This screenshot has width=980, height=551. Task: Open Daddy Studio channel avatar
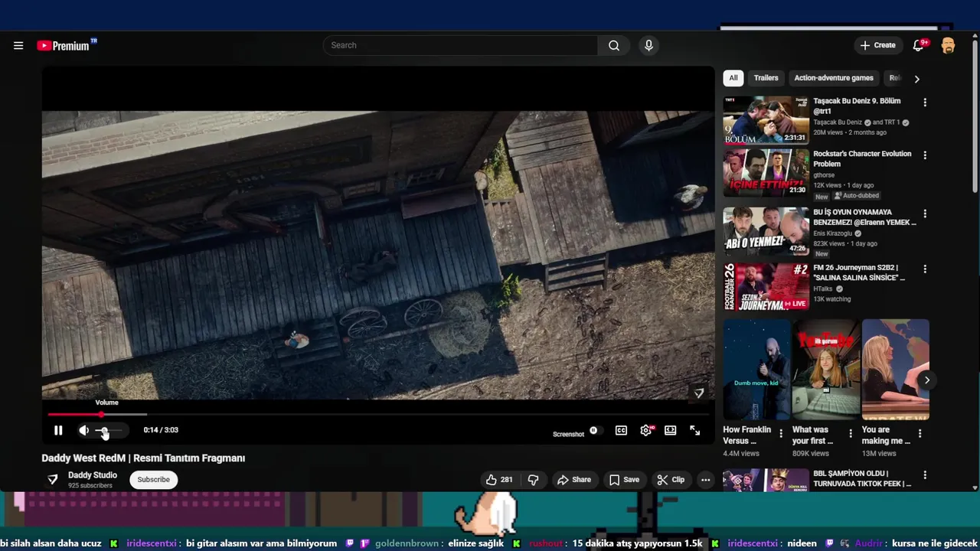pyautogui.click(x=52, y=479)
